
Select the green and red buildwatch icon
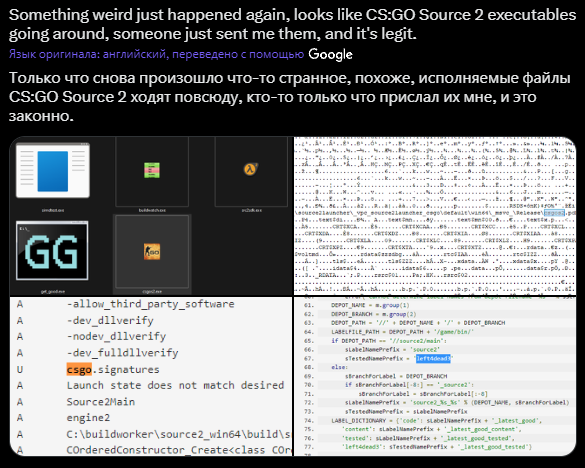152,170
